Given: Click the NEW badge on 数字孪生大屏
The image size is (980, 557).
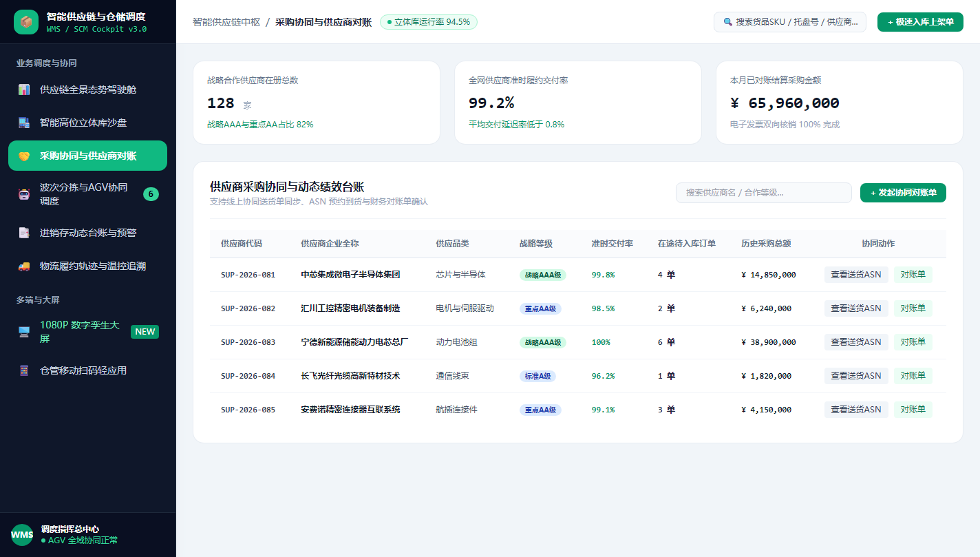Looking at the screenshot, I should point(145,332).
